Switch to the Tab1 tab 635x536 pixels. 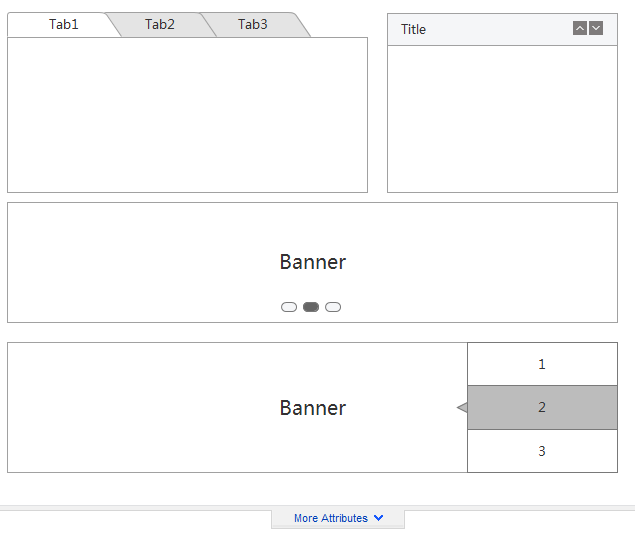64,25
